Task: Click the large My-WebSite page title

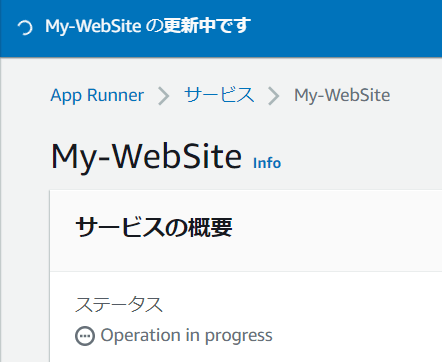Action: click(x=146, y=157)
